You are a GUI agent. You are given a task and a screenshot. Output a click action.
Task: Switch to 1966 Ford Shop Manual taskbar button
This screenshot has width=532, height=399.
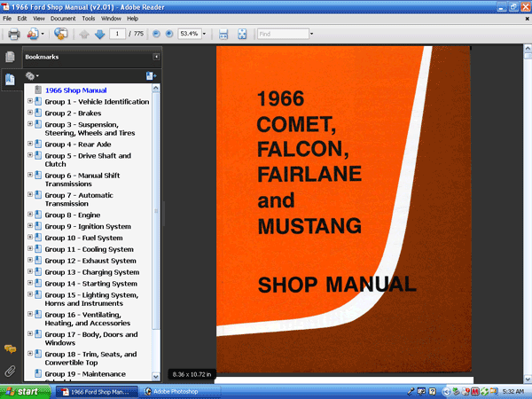pyautogui.click(x=96, y=392)
